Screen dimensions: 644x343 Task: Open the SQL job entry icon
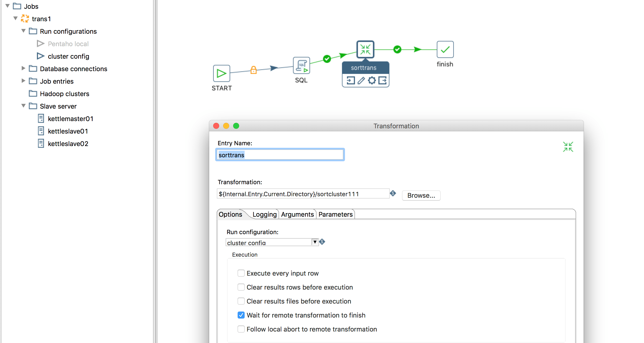301,66
